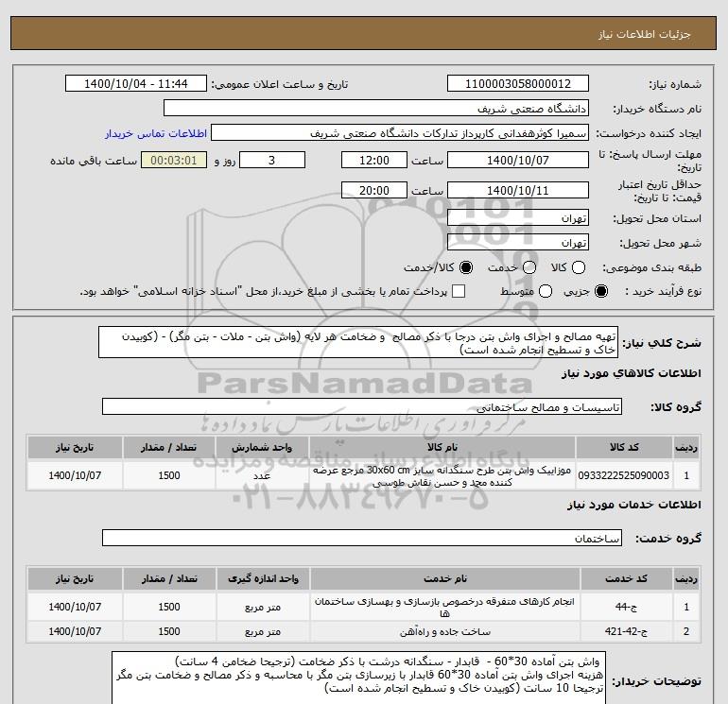The height and width of the screenshot is (704, 728).
Task: Click the services table نام خدمت column header
Action: 445,578
